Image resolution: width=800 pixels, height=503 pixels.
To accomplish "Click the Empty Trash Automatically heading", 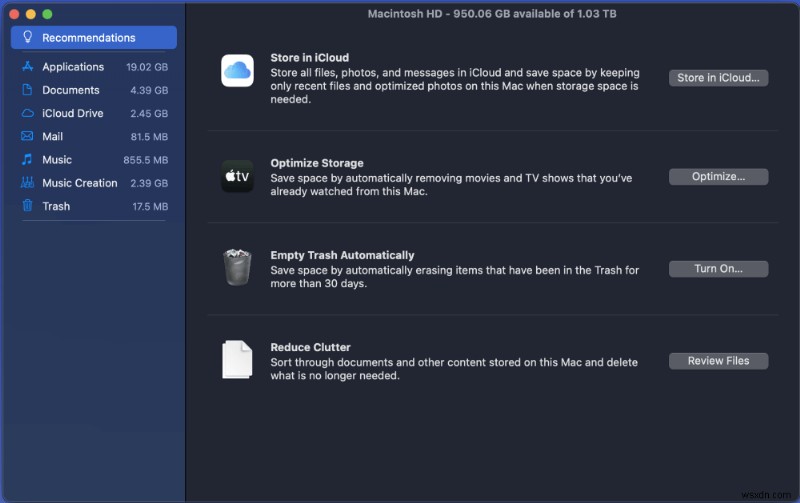I will [x=342, y=255].
